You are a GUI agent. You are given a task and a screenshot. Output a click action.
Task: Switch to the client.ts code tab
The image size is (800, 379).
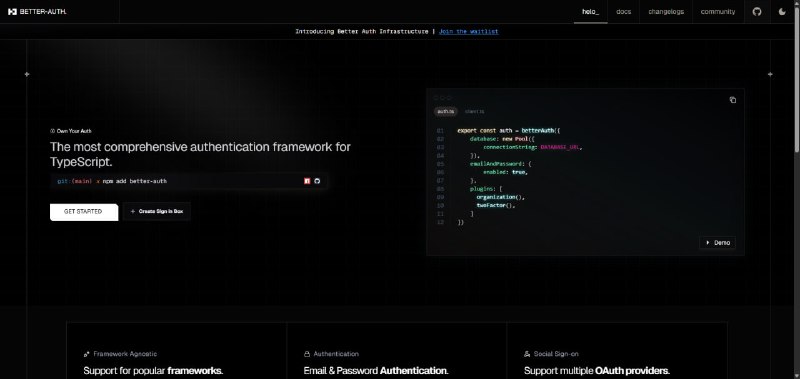(x=474, y=111)
